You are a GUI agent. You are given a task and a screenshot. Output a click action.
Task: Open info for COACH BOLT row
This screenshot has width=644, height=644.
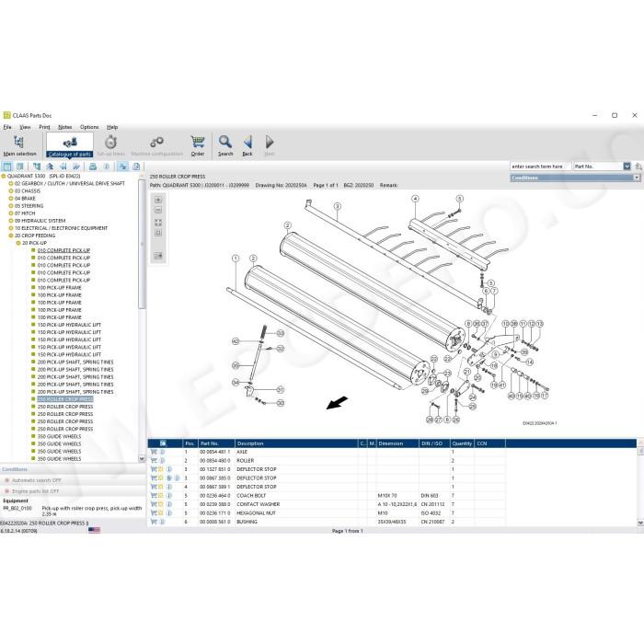tap(168, 495)
